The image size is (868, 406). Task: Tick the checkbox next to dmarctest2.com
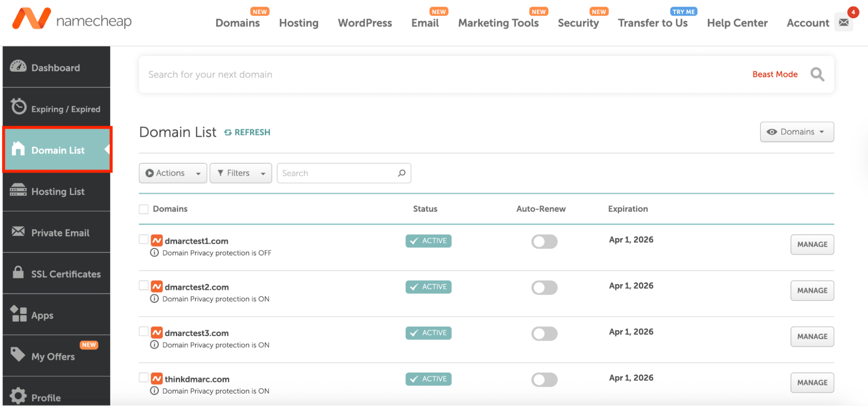tap(144, 286)
